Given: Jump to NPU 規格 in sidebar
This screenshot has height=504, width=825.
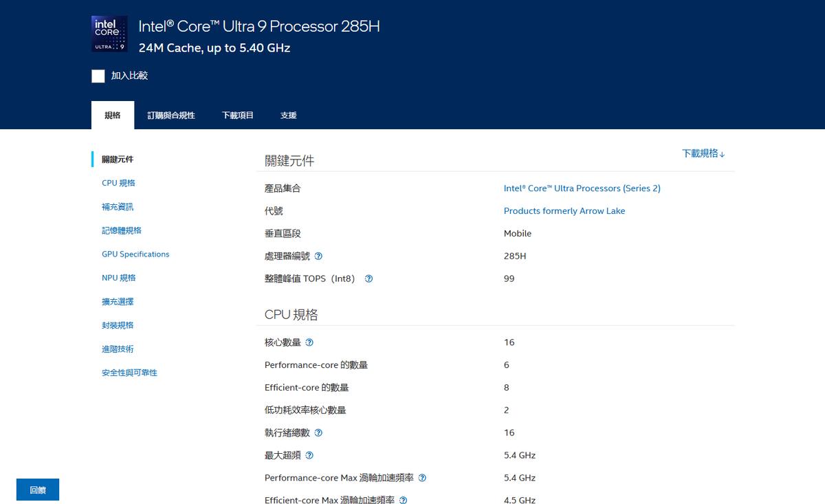Looking at the screenshot, I should [119, 278].
